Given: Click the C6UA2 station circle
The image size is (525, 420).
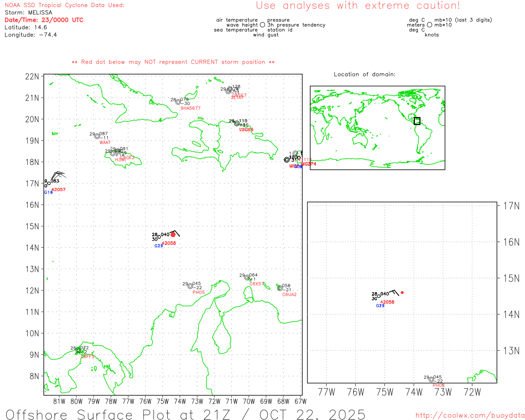Looking at the screenshot, I should [280, 288].
